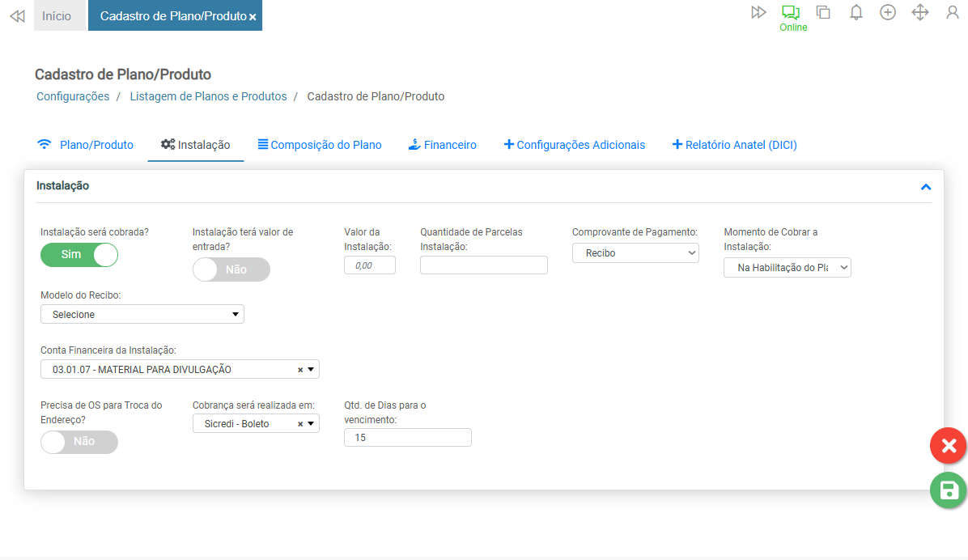Viewport: 968px width, 560px height.
Task: Collapse the Instalação panel with chevron
Action: (x=926, y=187)
